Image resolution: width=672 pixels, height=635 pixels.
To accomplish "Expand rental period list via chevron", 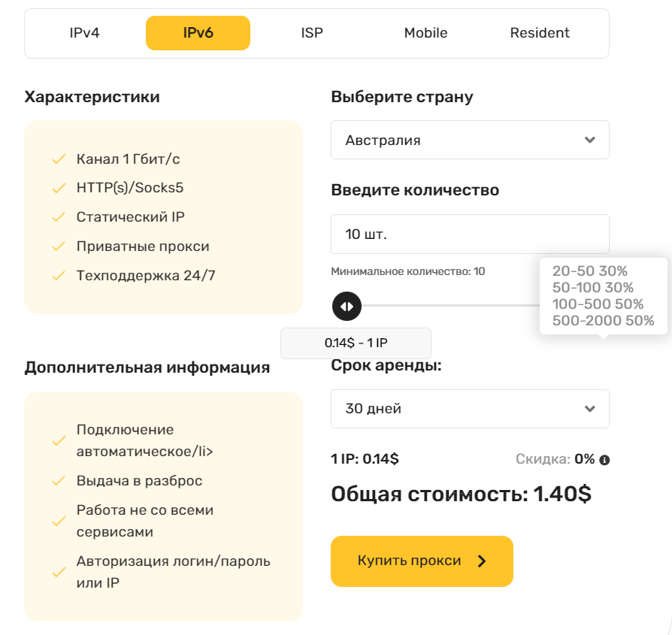I will point(590,409).
